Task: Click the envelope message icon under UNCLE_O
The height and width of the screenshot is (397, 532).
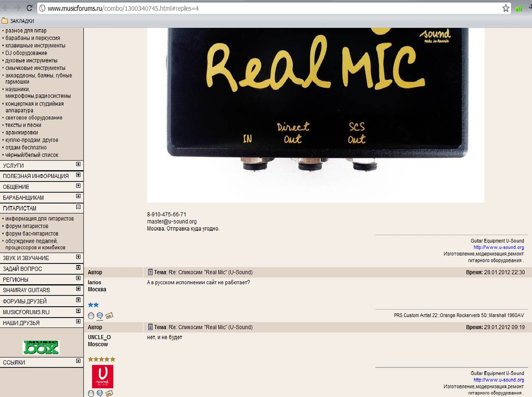Action: (109, 393)
